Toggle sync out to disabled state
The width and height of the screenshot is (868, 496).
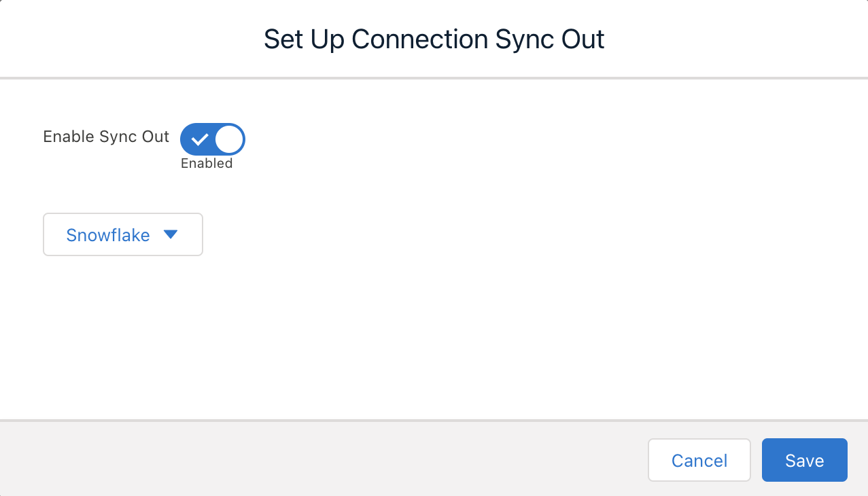(212, 139)
